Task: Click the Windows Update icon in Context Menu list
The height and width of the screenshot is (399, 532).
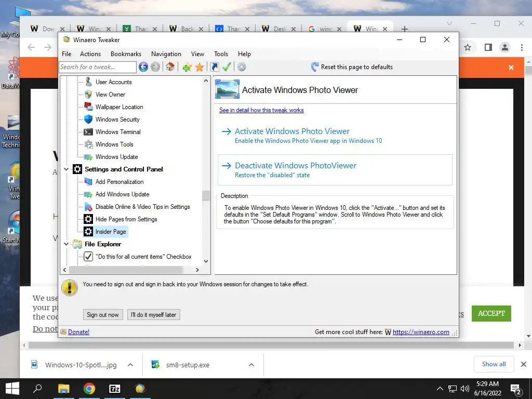Action: click(x=88, y=157)
